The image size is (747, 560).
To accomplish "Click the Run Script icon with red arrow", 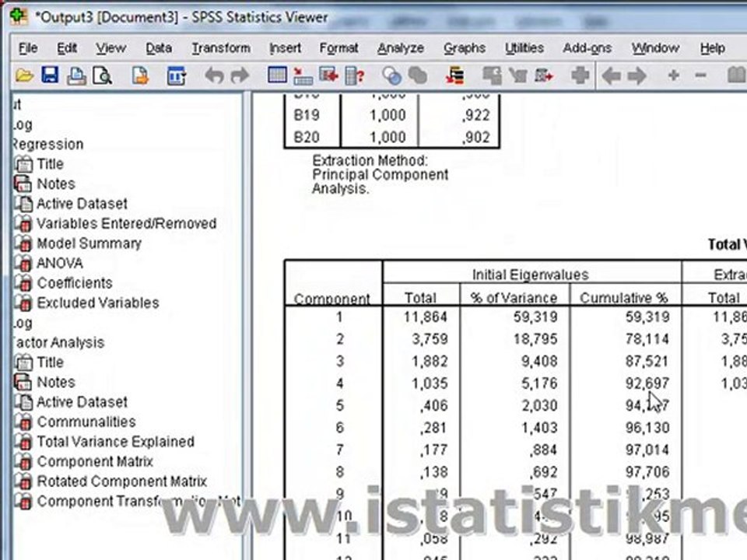I will click(x=544, y=75).
